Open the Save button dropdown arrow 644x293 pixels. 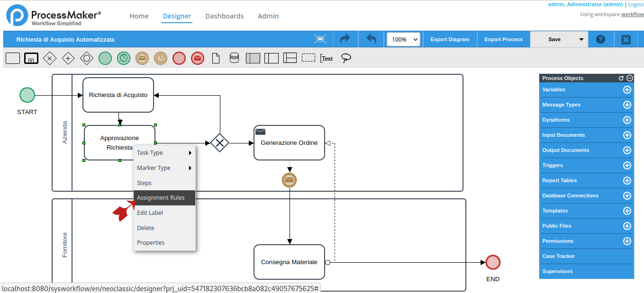tap(581, 39)
